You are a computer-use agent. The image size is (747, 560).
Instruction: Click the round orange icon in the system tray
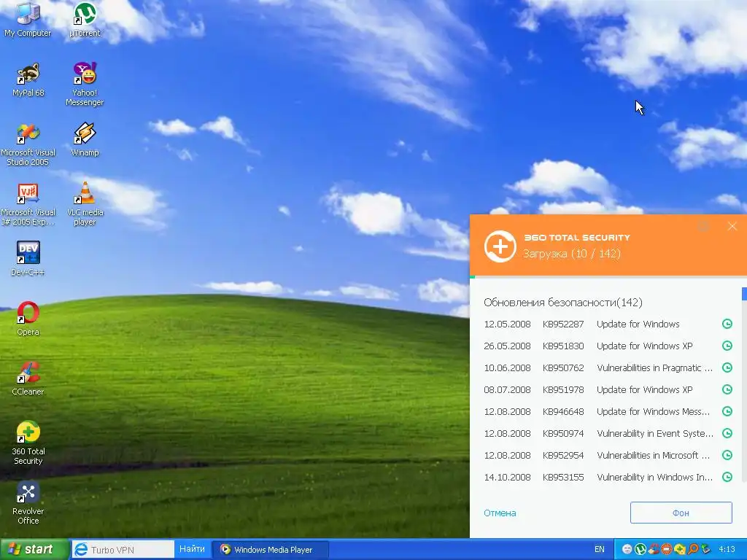tap(667, 549)
